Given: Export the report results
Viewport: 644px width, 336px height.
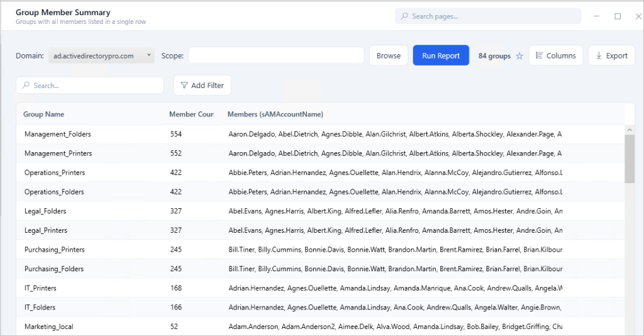Looking at the screenshot, I should (611, 55).
